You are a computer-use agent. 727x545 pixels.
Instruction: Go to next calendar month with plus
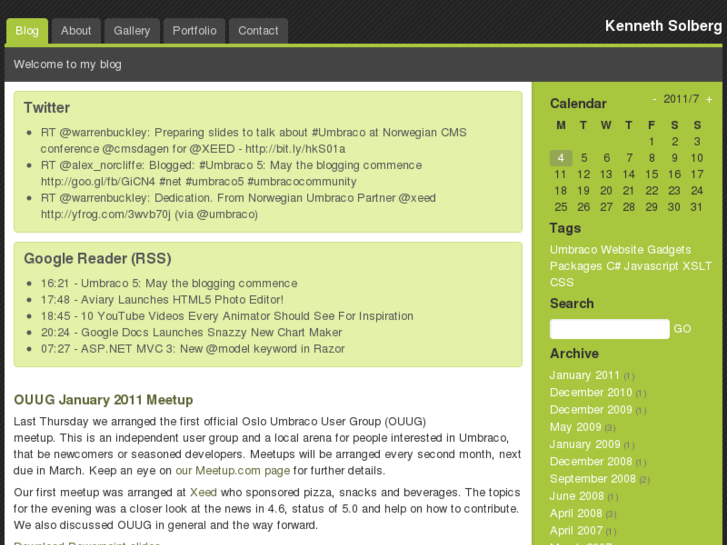709,99
